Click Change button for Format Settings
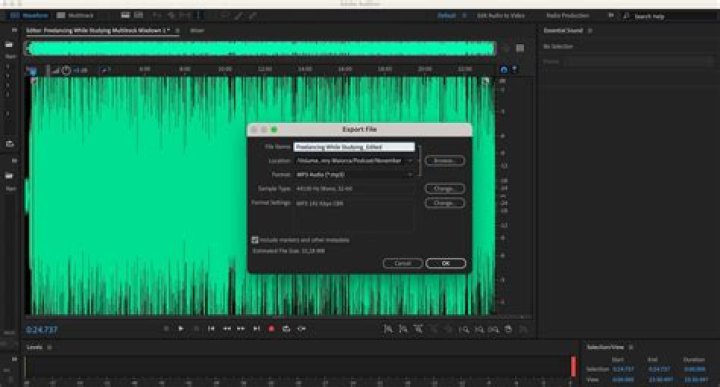This screenshot has width=720, height=387. [x=444, y=203]
